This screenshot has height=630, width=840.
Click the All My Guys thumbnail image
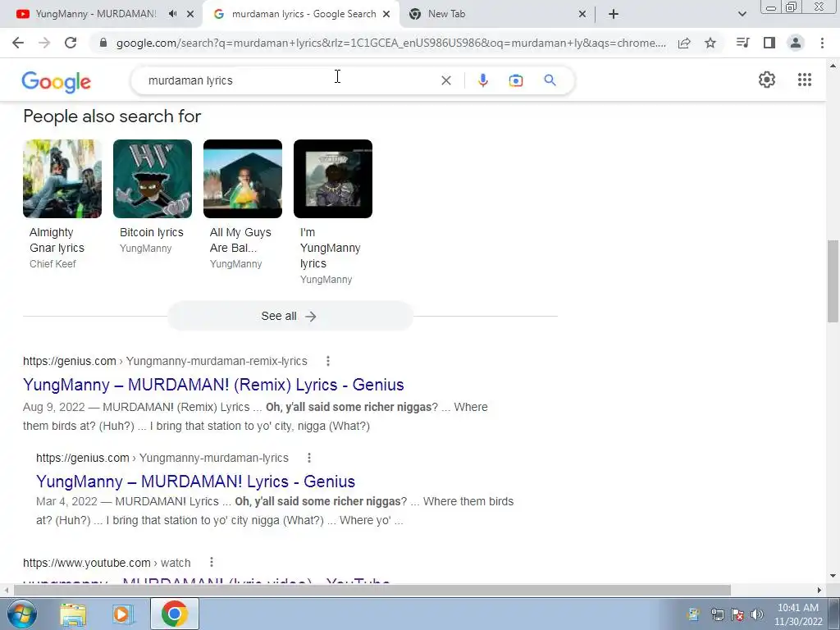click(x=243, y=179)
